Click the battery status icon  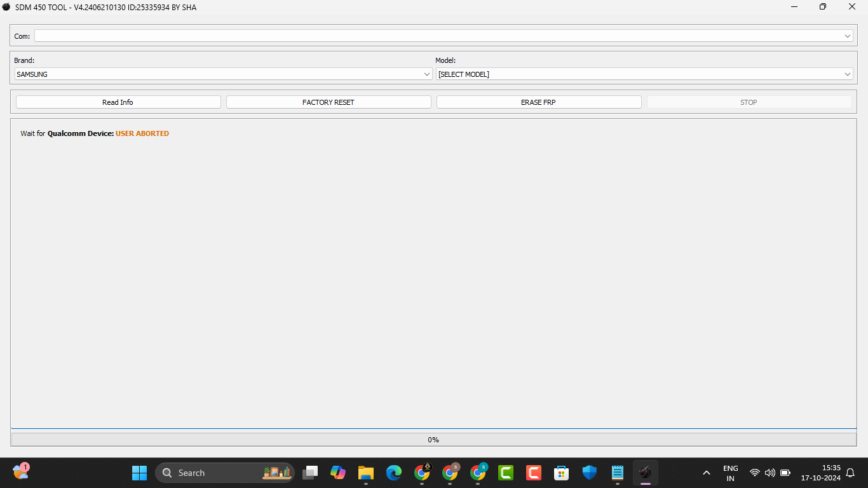785,473
